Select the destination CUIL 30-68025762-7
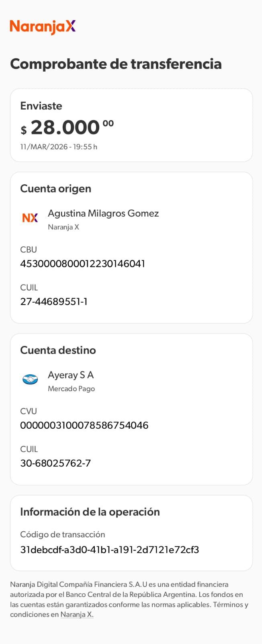The image size is (262, 644). [x=55, y=463]
